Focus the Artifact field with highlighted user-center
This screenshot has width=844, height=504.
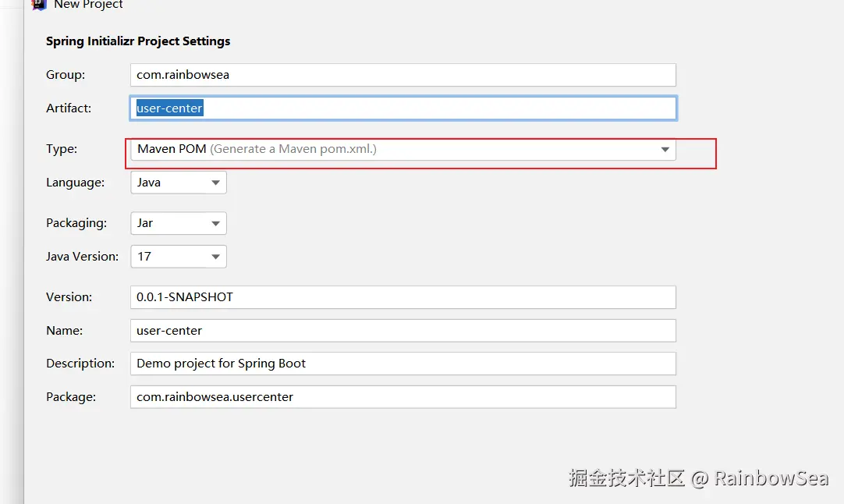click(x=402, y=108)
